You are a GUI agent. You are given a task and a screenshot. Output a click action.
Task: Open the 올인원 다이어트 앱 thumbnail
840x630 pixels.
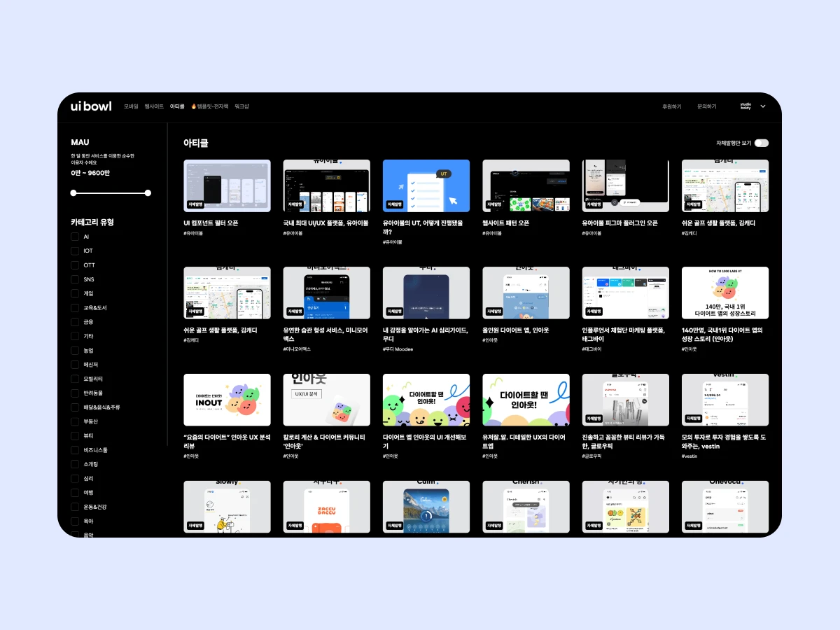coord(526,293)
